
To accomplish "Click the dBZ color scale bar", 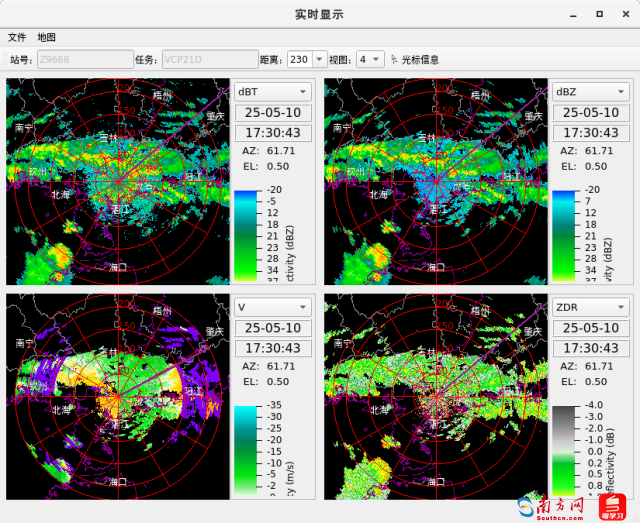I will coord(563,236).
